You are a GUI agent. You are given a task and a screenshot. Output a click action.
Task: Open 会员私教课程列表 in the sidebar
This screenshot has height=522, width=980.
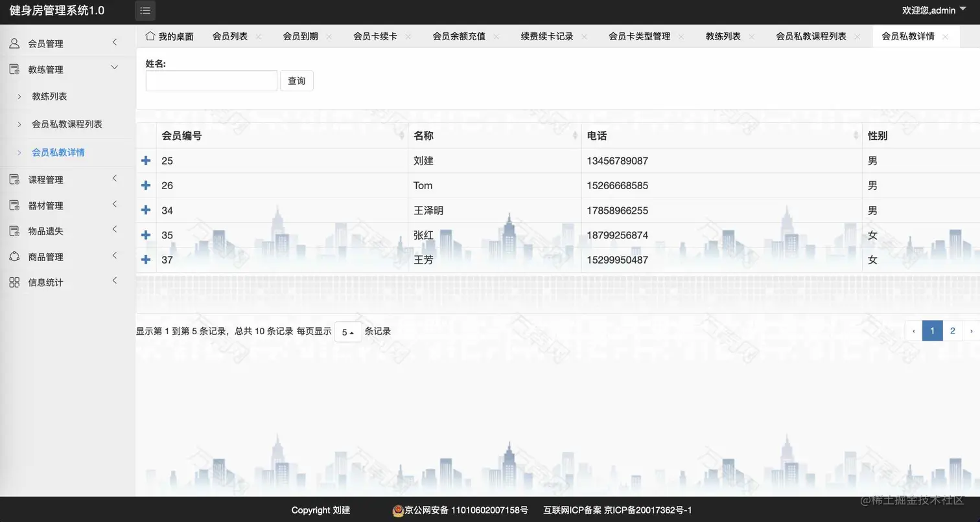[x=67, y=124]
